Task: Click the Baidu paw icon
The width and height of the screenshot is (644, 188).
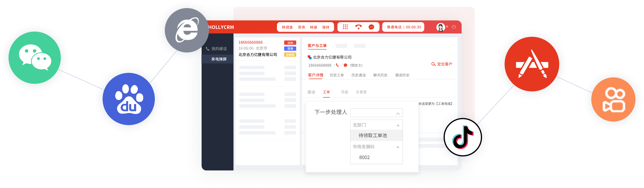Action: pos(128,99)
